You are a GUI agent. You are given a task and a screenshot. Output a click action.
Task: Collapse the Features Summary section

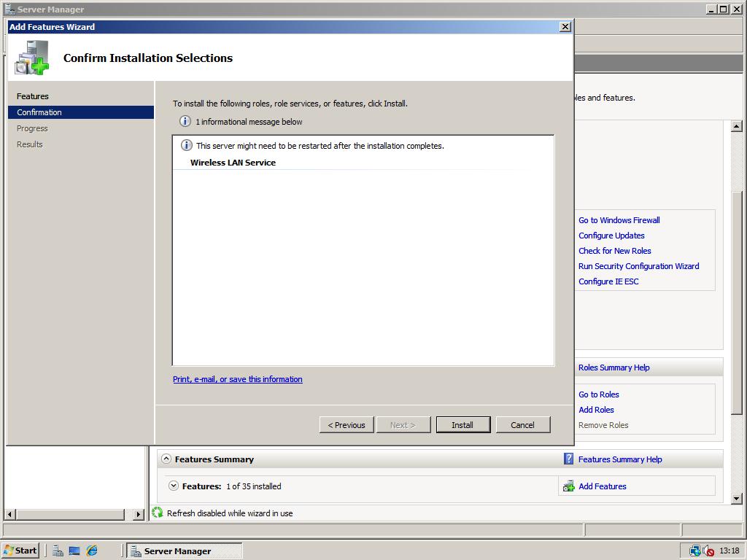[x=166, y=459]
